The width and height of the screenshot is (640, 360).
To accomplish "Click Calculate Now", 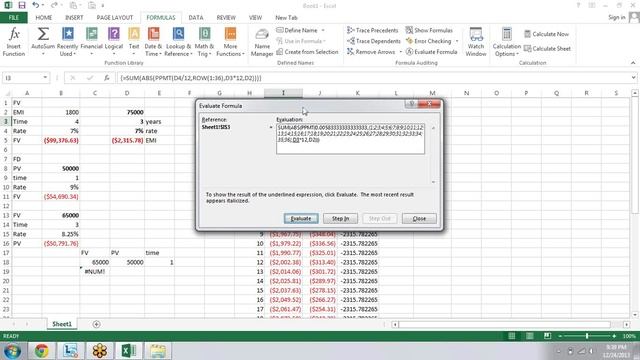I will [547, 34].
